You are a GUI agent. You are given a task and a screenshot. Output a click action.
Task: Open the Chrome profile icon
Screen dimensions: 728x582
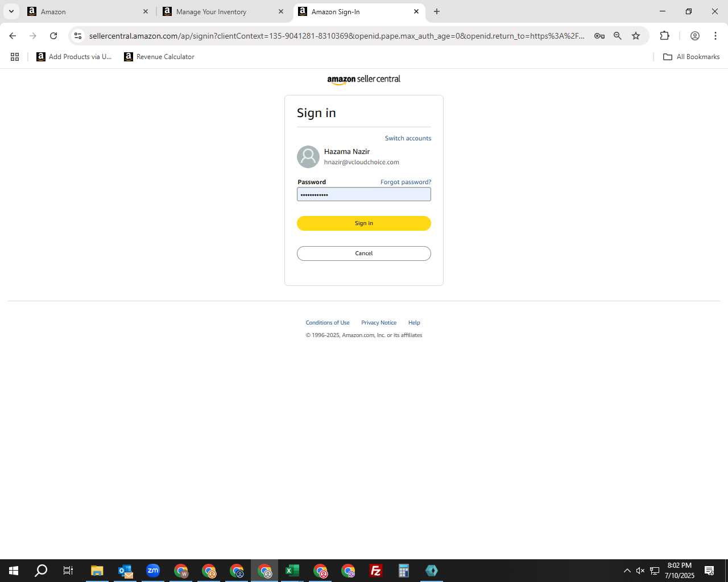694,36
